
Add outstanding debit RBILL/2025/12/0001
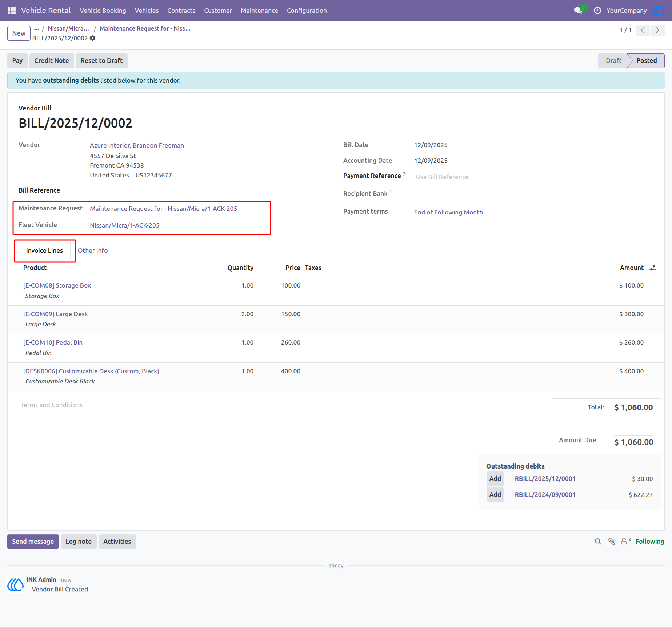coord(495,479)
